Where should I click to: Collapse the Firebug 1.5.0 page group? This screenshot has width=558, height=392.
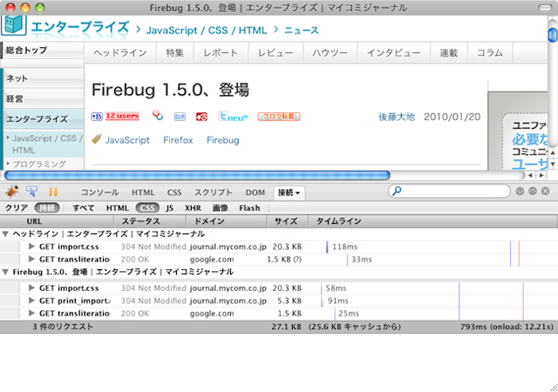point(5,272)
